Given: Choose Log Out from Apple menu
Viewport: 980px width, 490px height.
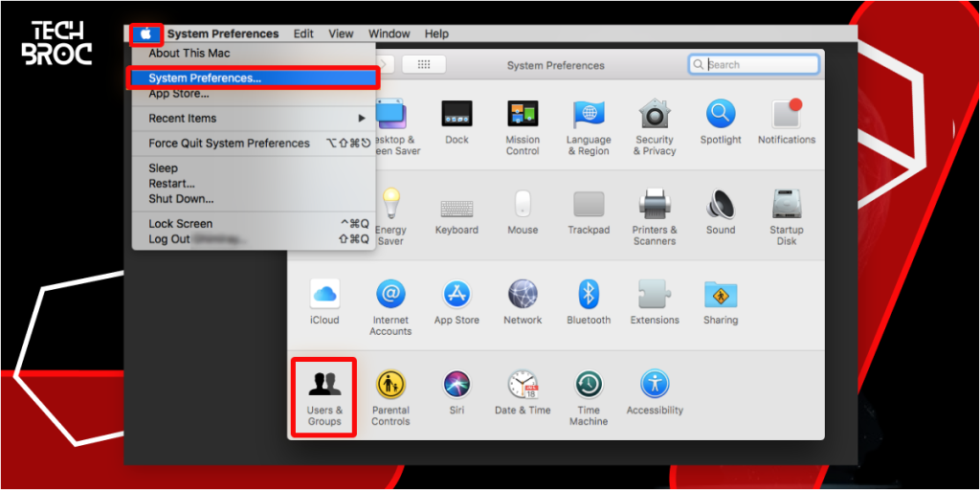Looking at the screenshot, I should 254,239.
